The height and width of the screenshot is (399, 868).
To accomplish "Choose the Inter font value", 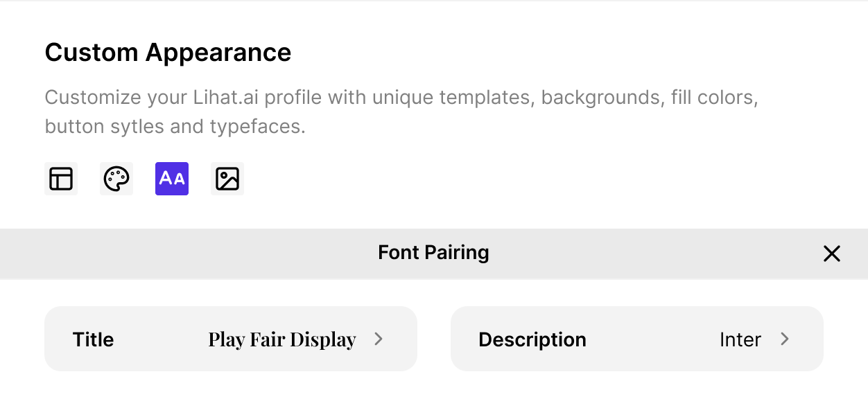I will [x=740, y=339].
